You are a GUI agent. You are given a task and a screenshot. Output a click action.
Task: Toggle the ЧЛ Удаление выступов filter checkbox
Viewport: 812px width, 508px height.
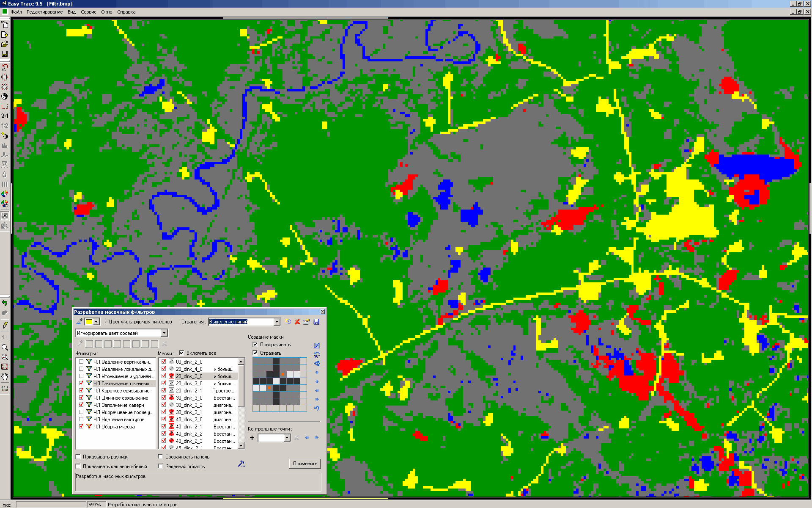(81, 420)
